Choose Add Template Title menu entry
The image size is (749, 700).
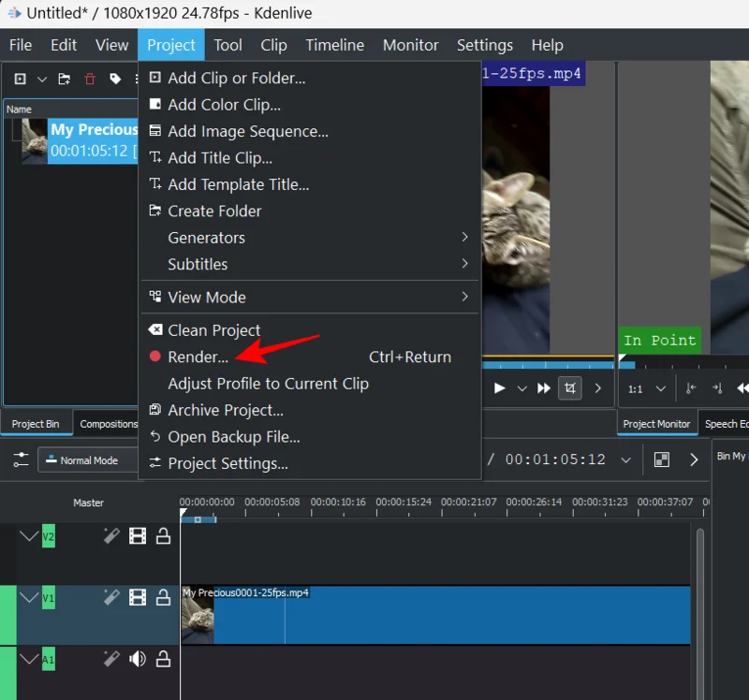tap(310, 184)
